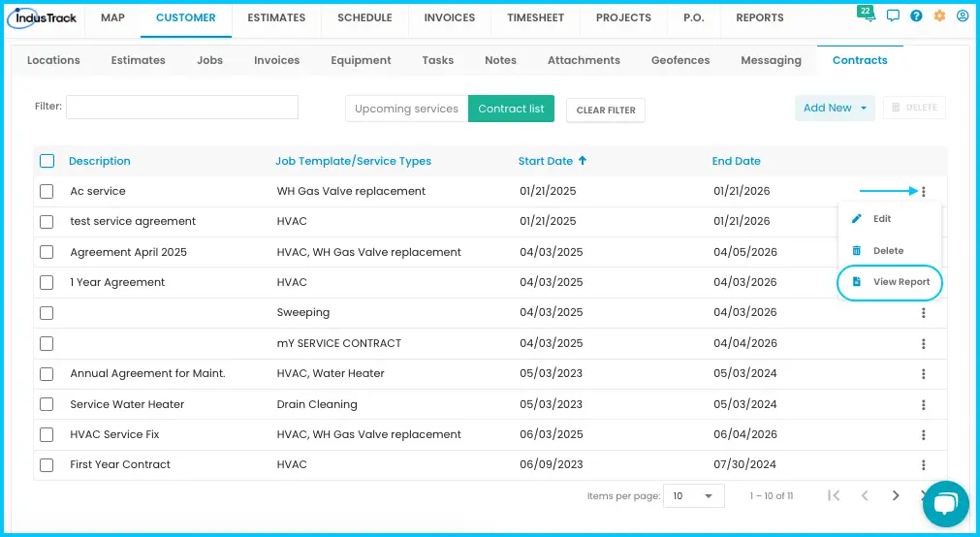
Task: Open the REPORTS main tab
Action: (759, 17)
